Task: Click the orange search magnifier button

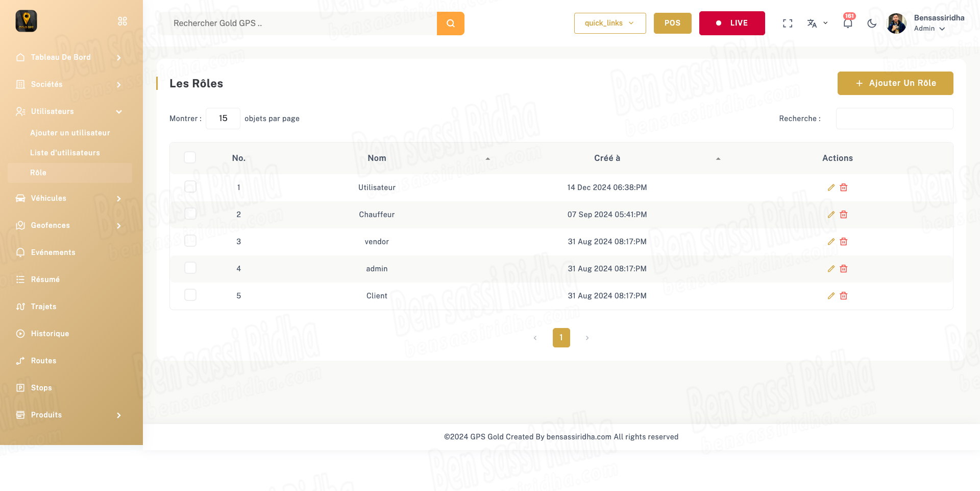Action: (450, 24)
